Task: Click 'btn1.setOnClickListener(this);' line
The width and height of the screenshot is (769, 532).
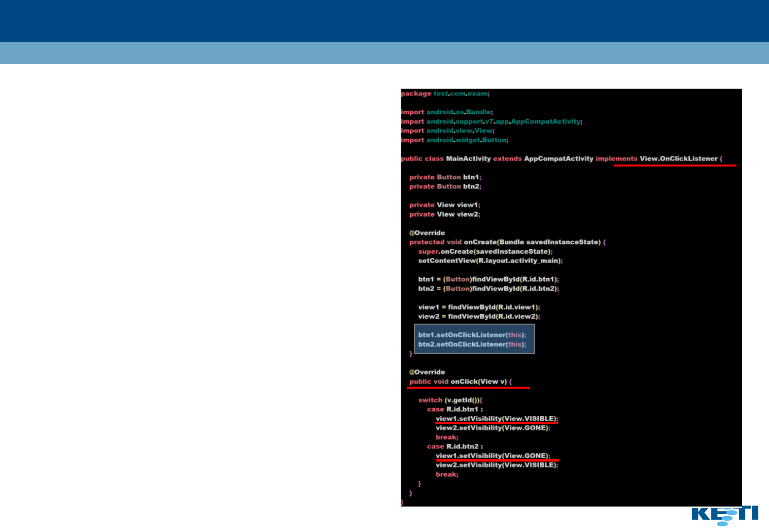Action: pos(472,335)
